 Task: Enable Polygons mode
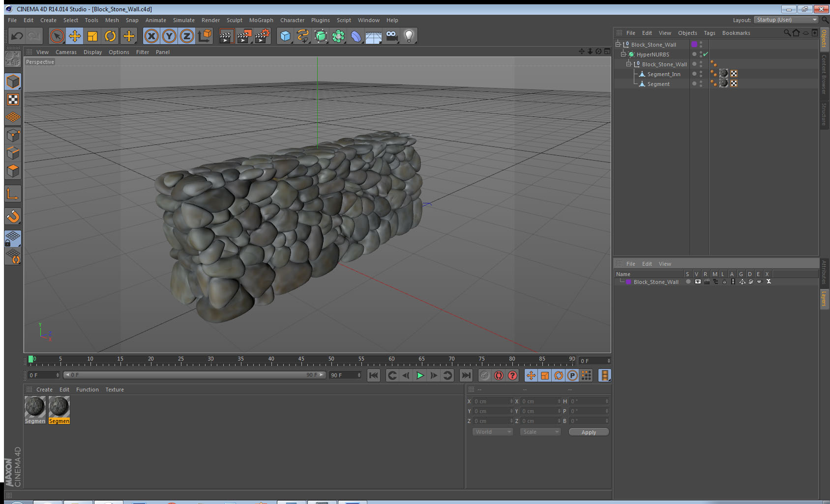pyautogui.click(x=13, y=170)
